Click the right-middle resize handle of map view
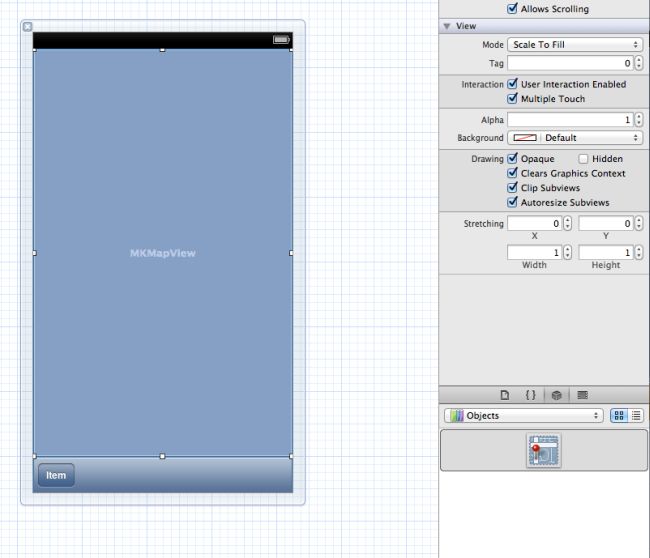The image size is (650, 558). pos(291,253)
